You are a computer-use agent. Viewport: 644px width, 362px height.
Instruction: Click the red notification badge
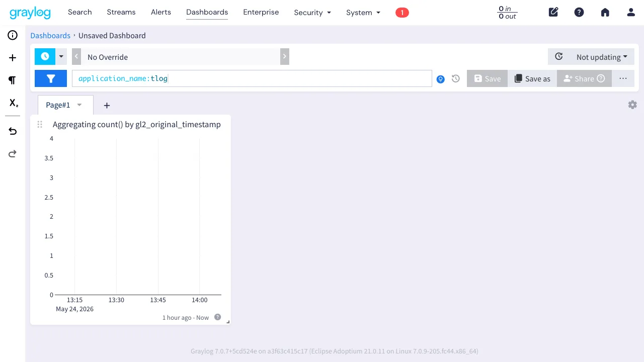(402, 13)
